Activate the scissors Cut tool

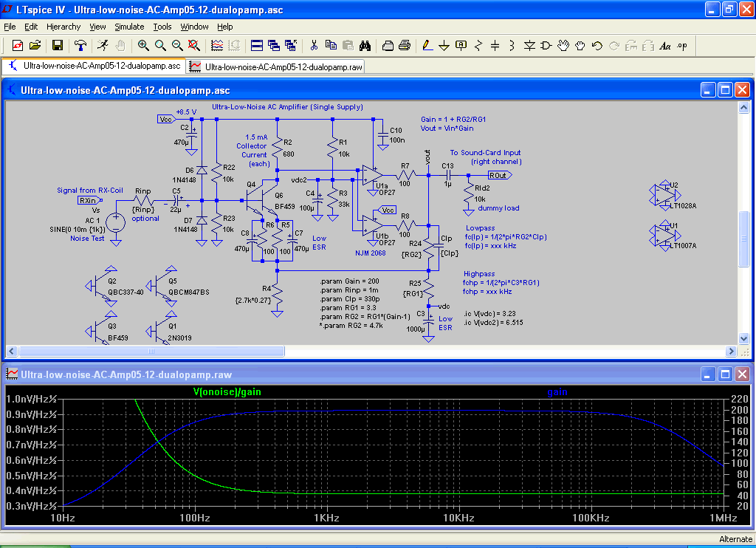(x=313, y=46)
